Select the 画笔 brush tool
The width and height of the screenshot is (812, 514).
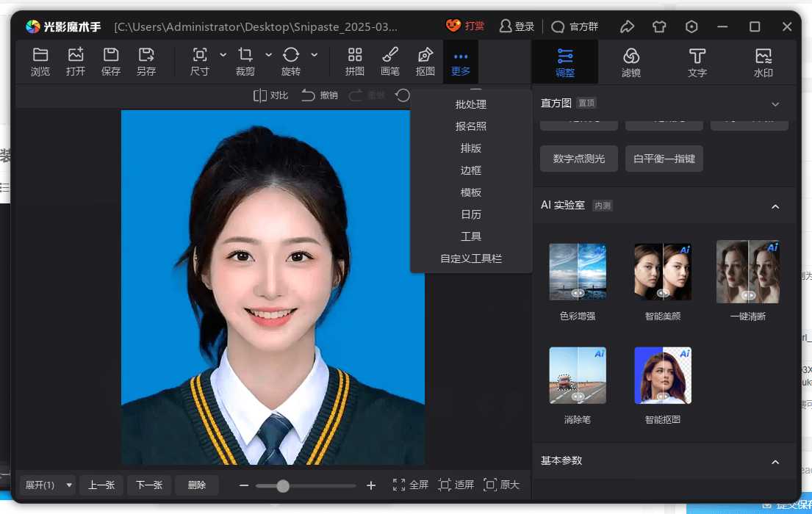pyautogui.click(x=390, y=62)
